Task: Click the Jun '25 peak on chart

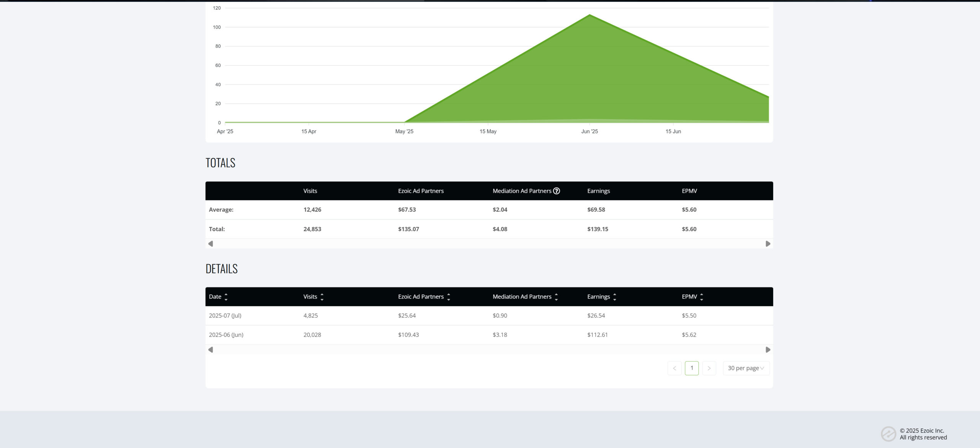Action: (x=590, y=15)
